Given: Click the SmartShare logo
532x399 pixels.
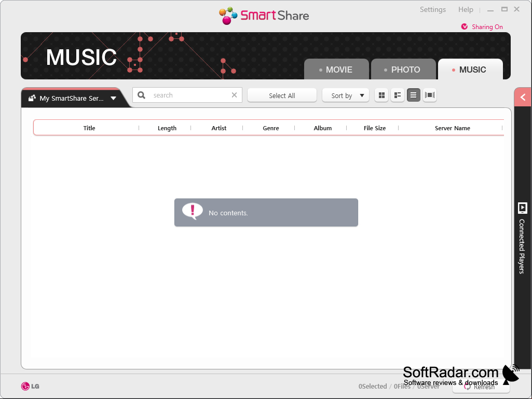Looking at the screenshot, I should click(264, 16).
